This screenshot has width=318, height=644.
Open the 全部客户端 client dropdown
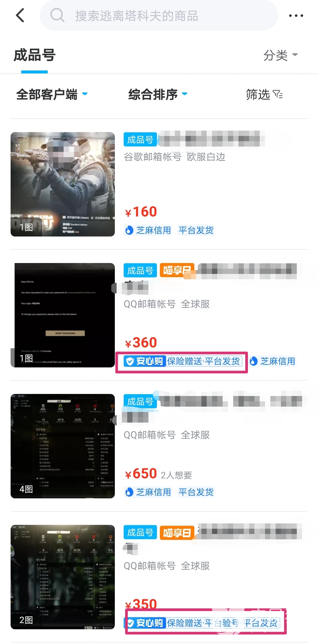[52, 94]
